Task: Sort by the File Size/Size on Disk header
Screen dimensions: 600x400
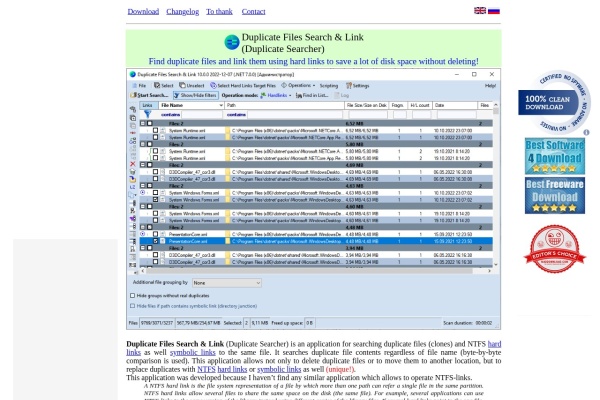Action: 367,105
